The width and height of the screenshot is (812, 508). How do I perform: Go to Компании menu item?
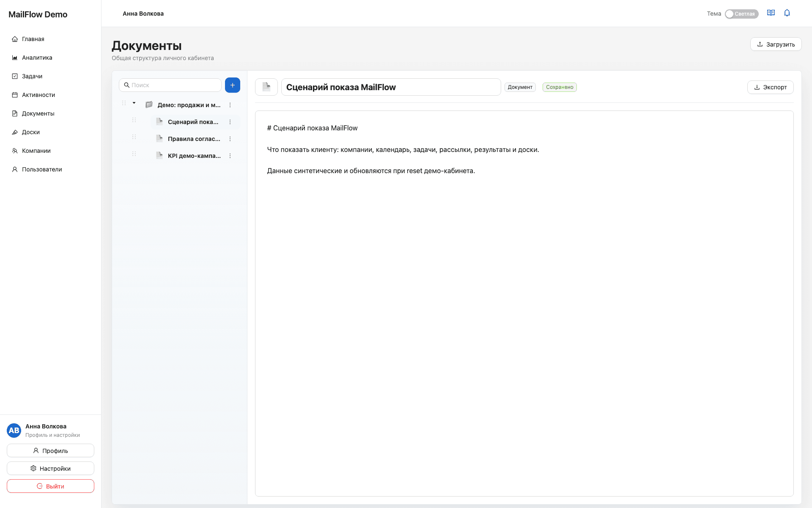[50, 151]
